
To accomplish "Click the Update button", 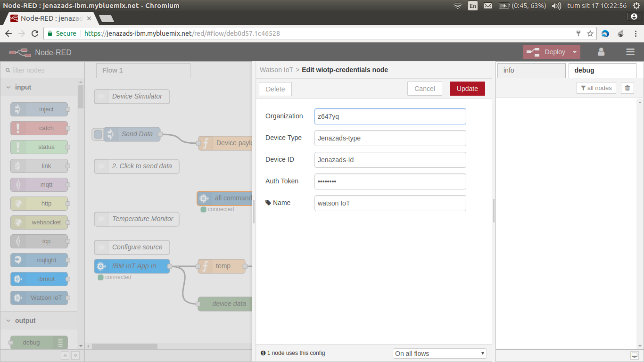I will pyautogui.click(x=467, y=89).
